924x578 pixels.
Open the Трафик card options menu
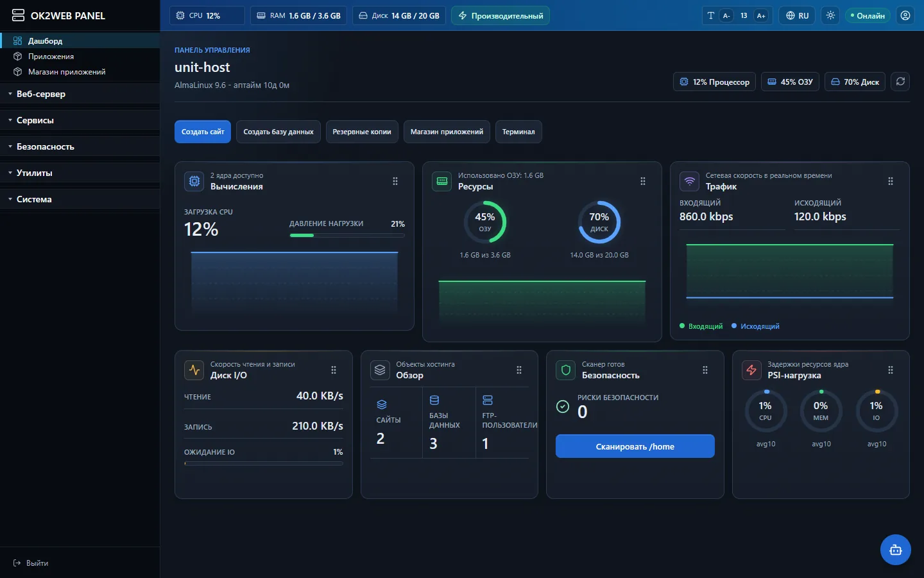891,181
